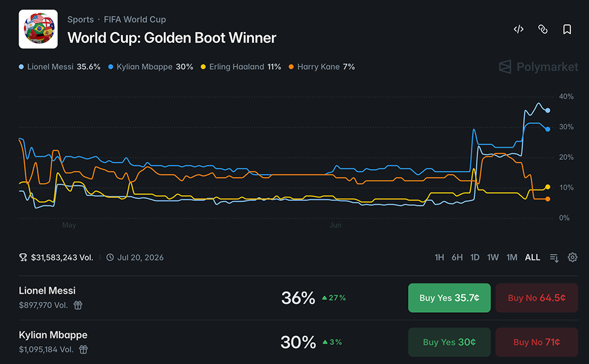The height and width of the screenshot is (364, 589).
Task: Buy No on Lionel Messi at 64.5¢
Action: click(x=537, y=298)
